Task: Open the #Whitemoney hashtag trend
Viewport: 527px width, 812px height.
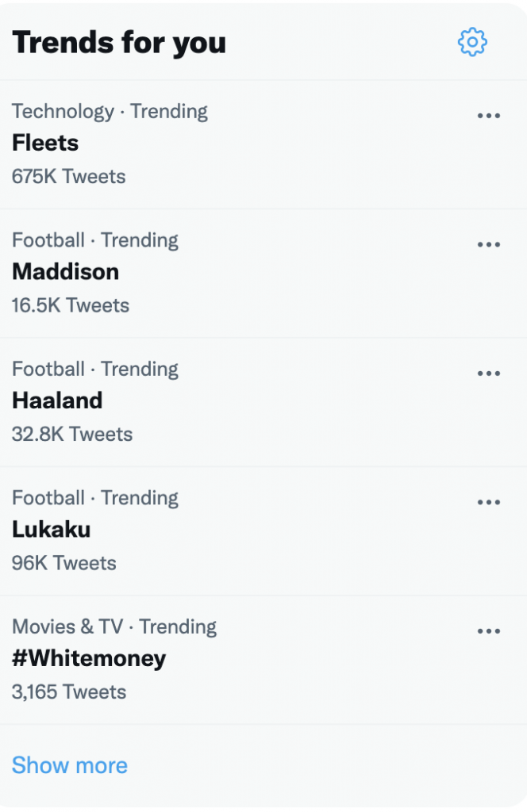Action: tap(89, 658)
